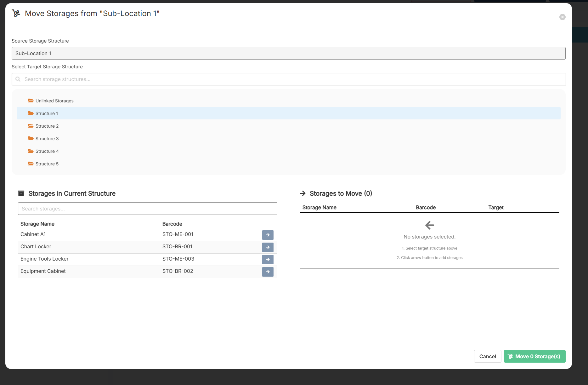Add Equipment Cabinet via arrow button
The height and width of the screenshot is (385, 588).
tap(268, 272)
